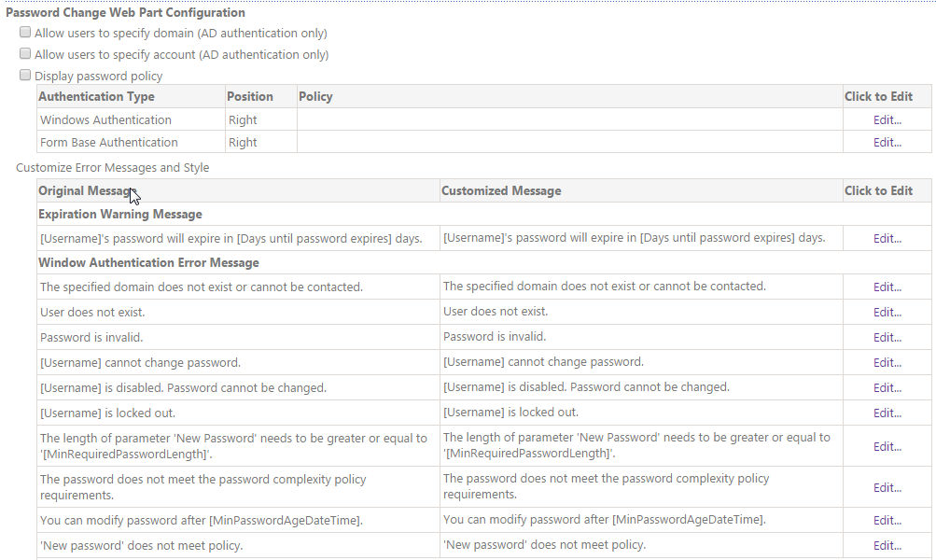Edit the 'cannot change password' message
This screenshot has width=936, height=560.
(887, 362)
